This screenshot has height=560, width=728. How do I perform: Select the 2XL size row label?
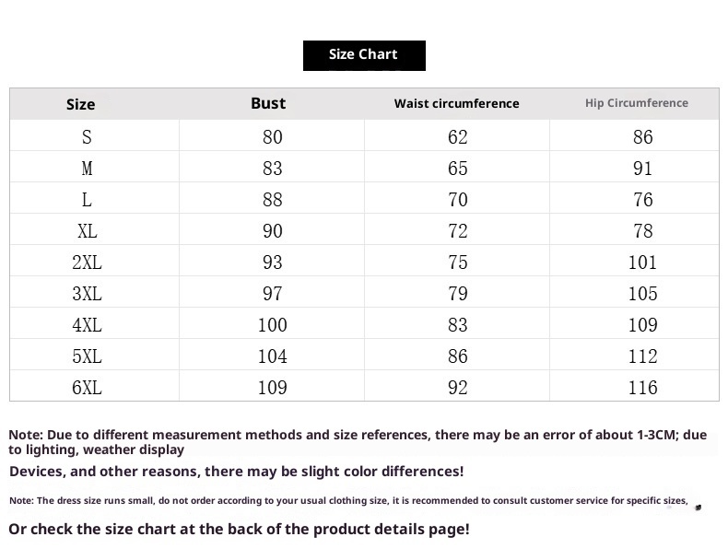(x=87, y=262)
